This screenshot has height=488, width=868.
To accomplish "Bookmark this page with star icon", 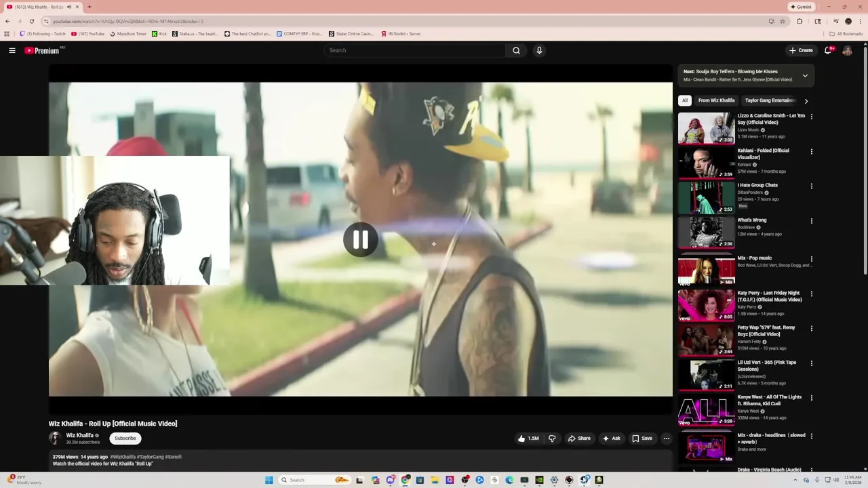I will coord(783,21).
